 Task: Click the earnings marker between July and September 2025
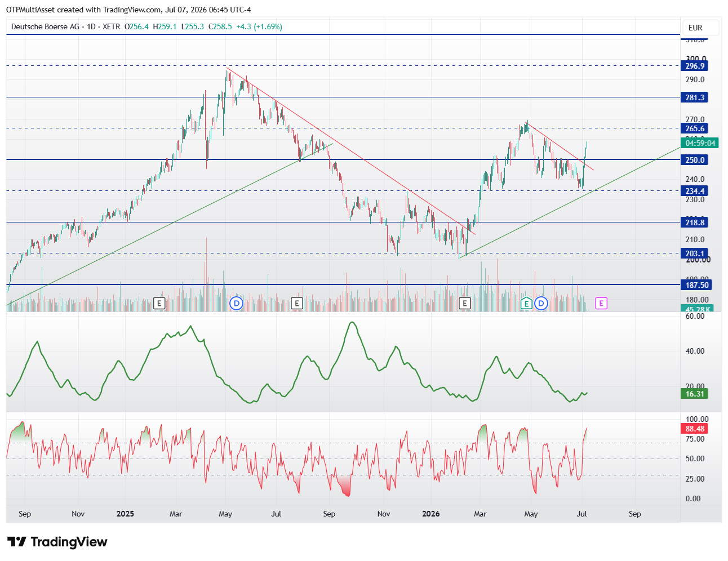click(x=297, y=304)
